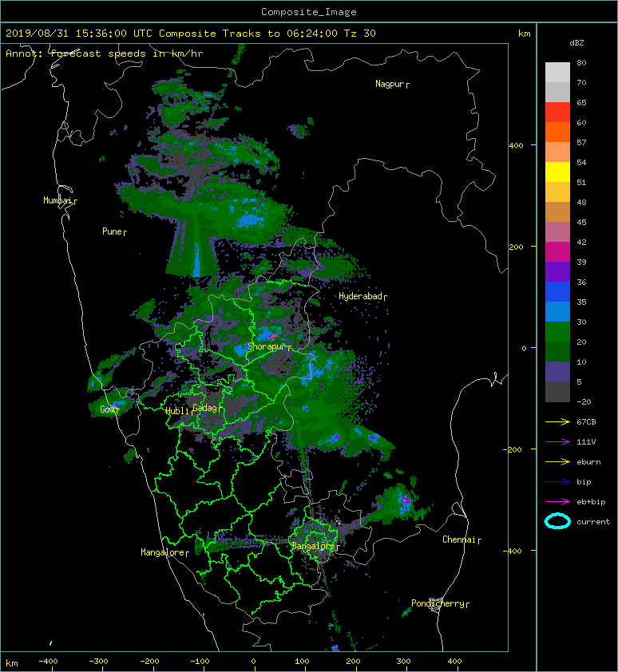Pick the magenta 42 dBZ swatch
The width and height of the screenshot is (618, 672).
pos(557,251)
